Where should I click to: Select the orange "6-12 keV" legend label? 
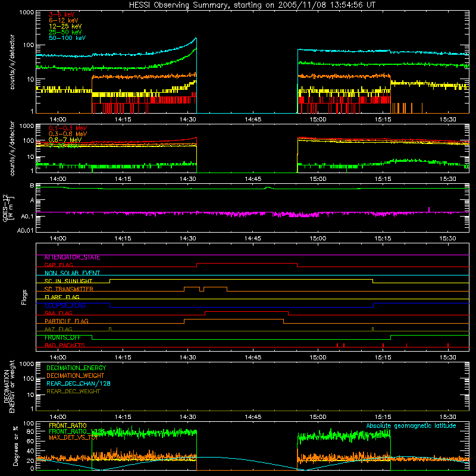(64, 20)
